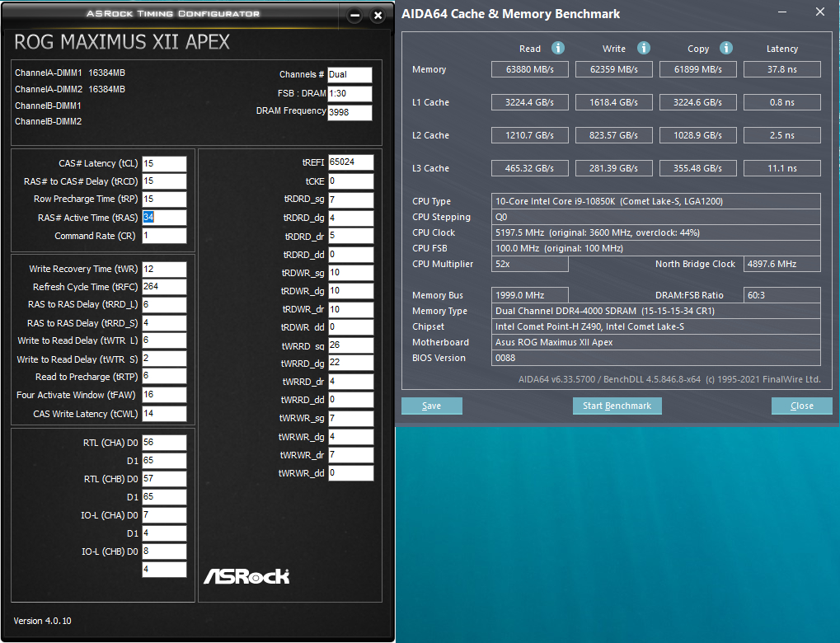Select the tWRRD_sg value field

350,345
